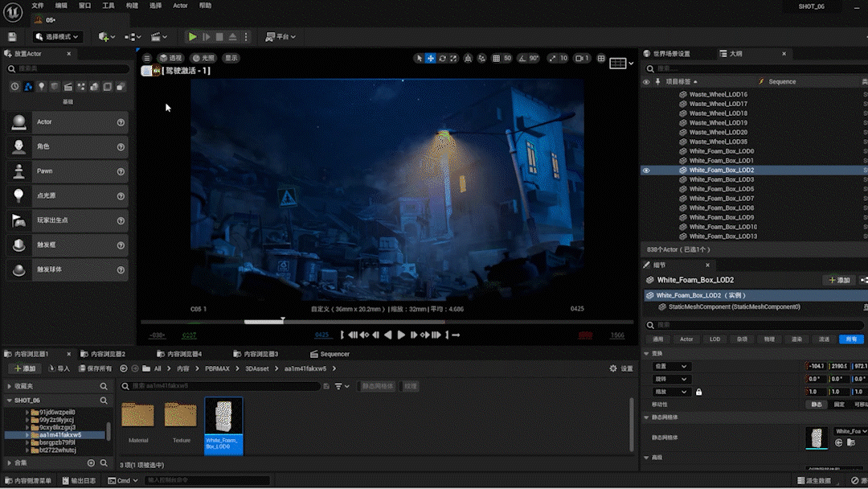The height and width of the screenshot is (489, 868).
Task: Click the 显示 show flags button
Action: [x=231, y=58]
